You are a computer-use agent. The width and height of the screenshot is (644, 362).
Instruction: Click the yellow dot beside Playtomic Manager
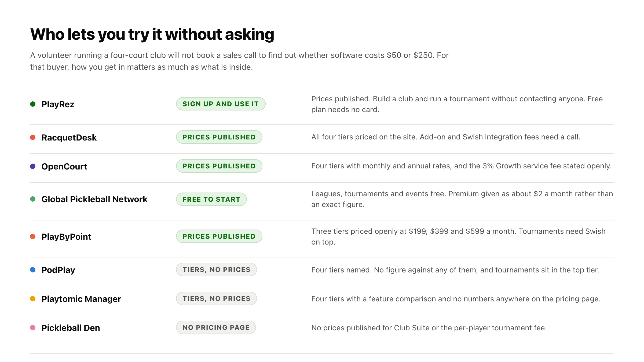coord(33,299)
